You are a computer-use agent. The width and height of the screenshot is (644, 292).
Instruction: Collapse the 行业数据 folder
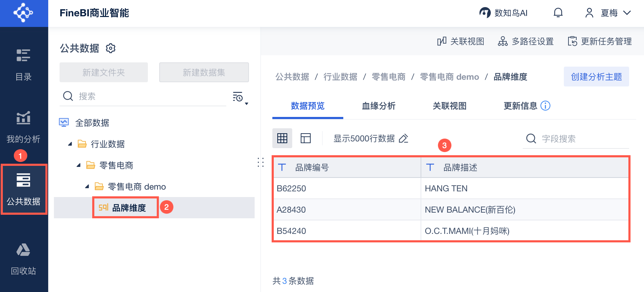click(70, 144)
